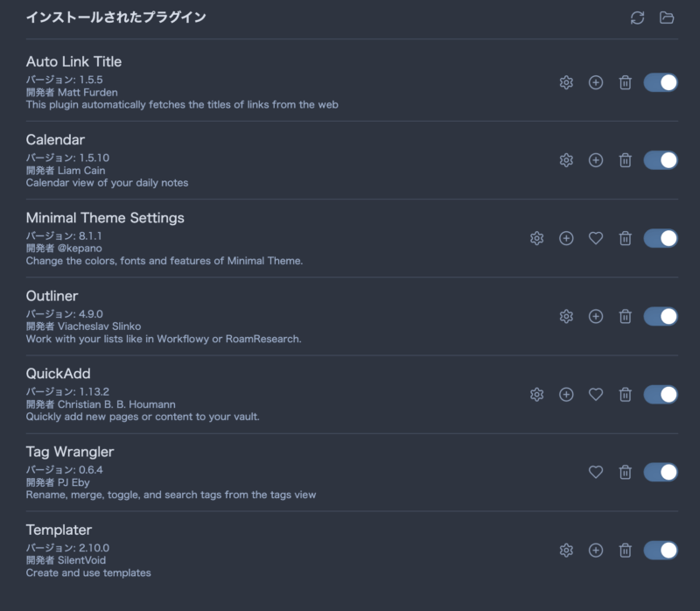Click the Minimal Theme Settings heart icon
Screen dimensions: 700x611
pyautogui.click(x=596, y=238)
